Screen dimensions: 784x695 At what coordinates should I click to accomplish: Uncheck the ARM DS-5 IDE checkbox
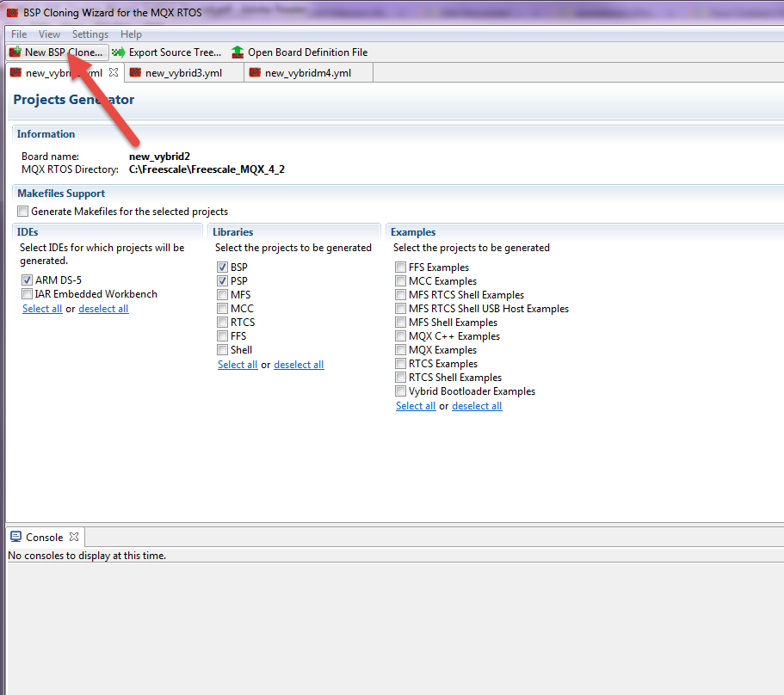click(x=27, y=280)
